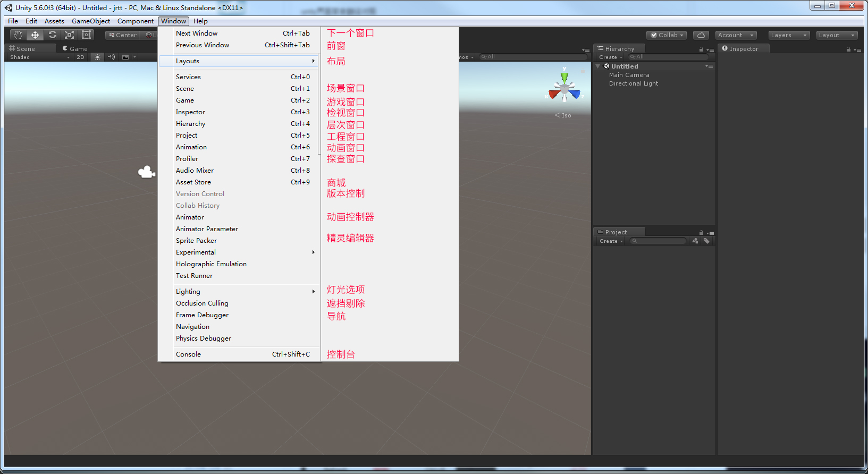Open the cloud Services button

click(701, 35)
